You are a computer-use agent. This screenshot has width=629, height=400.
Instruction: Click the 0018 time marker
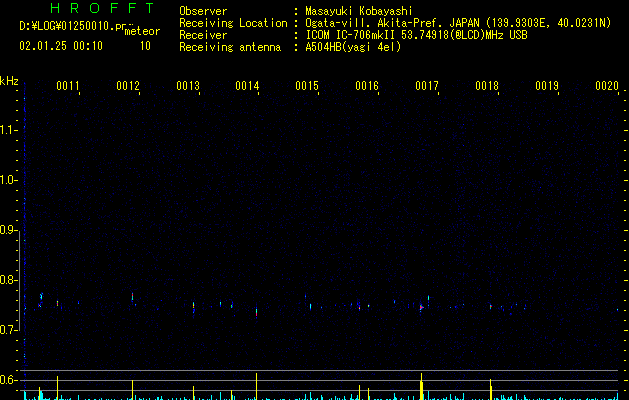(x=487, y=86)
